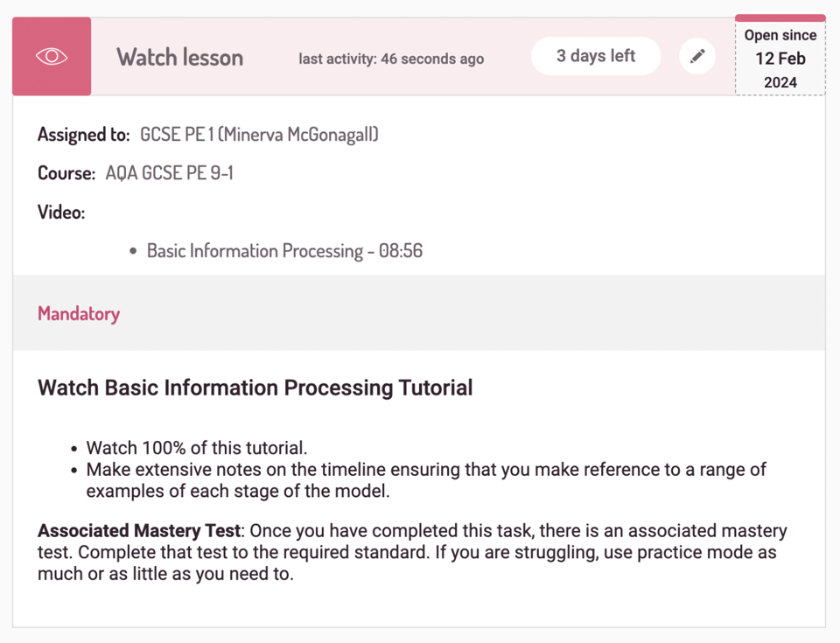Click the Assigned to label
840x643 pixels.
click(x=84, y=135)
